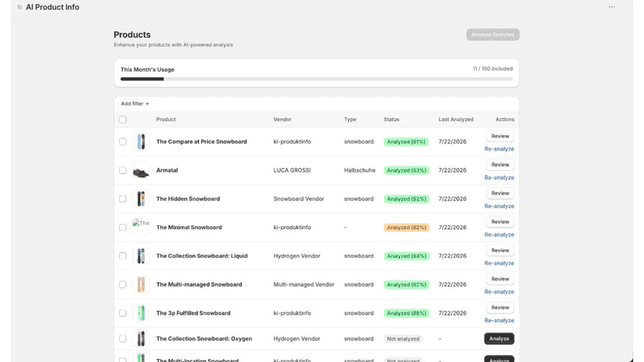This screenshot has height=362, width=644.
Task: Open the Collection Snowboard: Liquid thumbnail
Action: pyautogui.click(x=141, y=256)
